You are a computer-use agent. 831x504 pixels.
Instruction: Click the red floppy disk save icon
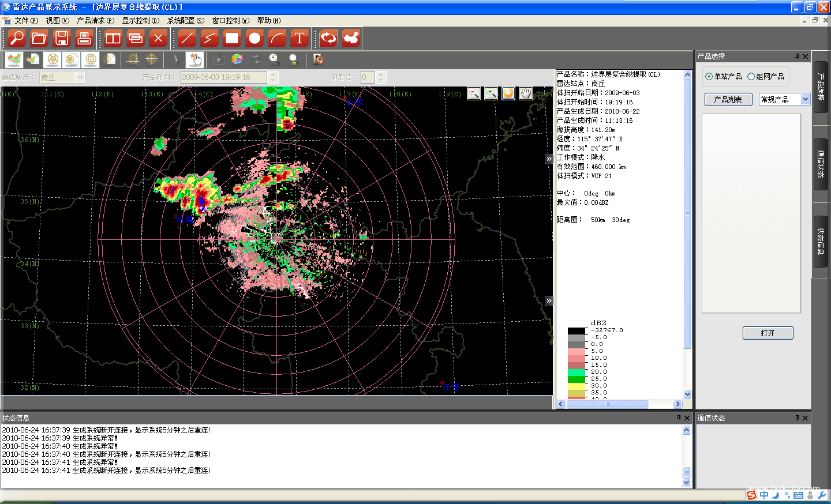pyautogui.click(x=61, y=39)
